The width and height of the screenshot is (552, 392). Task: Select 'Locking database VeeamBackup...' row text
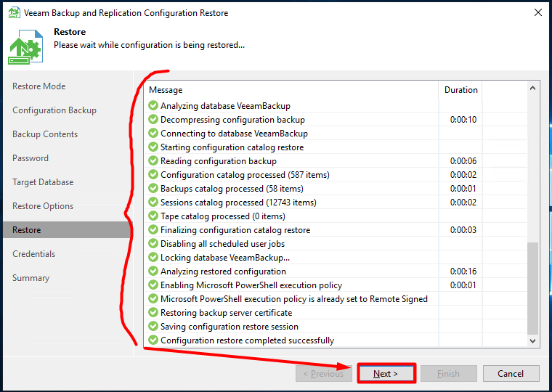[225, 258]
